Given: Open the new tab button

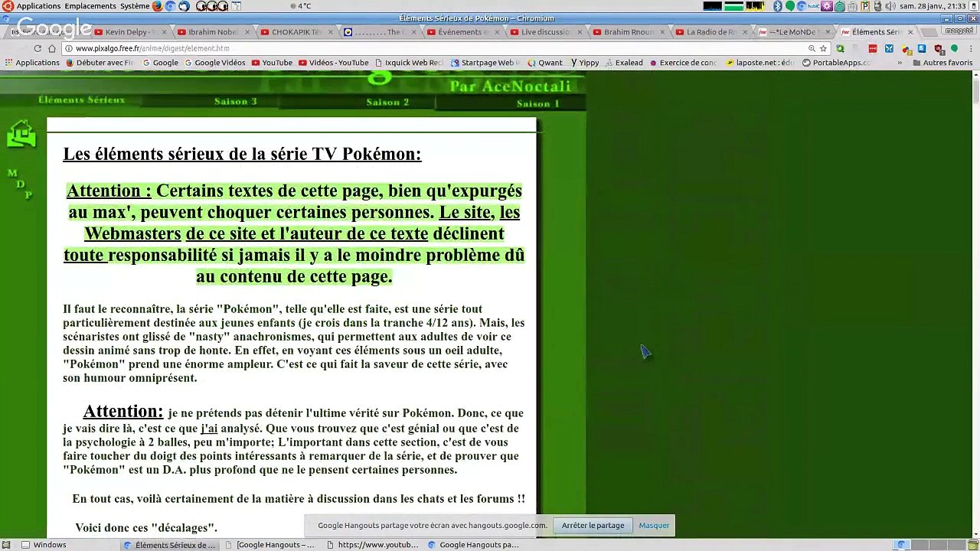Looking at the screenshot, I should [929, 32].
